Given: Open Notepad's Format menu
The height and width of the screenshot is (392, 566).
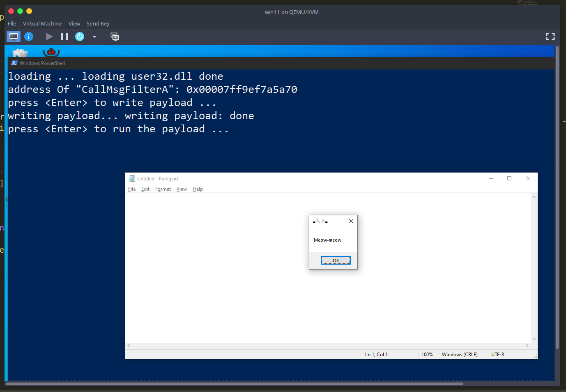Looking at the screenshot, I should click(163, 189).
